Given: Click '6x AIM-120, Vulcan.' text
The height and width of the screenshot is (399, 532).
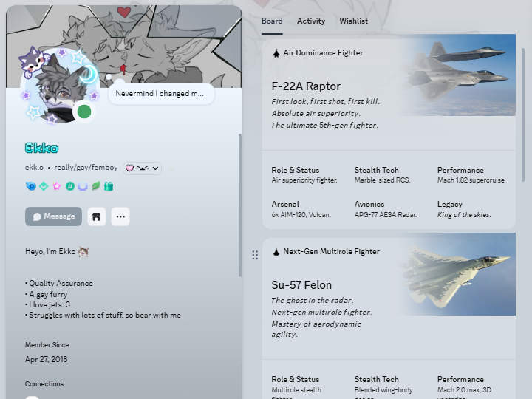Looking at the screenshot, I should click(301, 215).
